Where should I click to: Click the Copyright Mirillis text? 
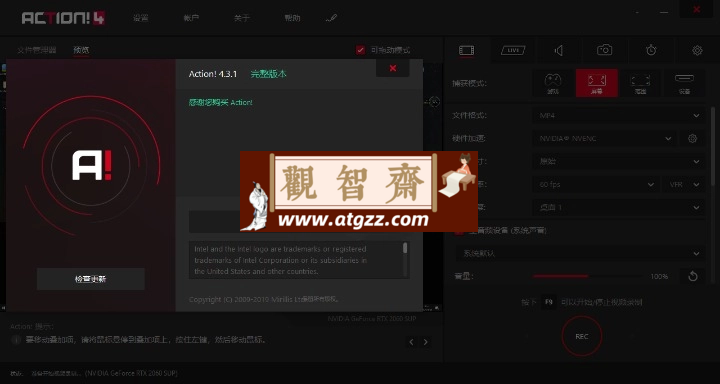tap(264, 299)
